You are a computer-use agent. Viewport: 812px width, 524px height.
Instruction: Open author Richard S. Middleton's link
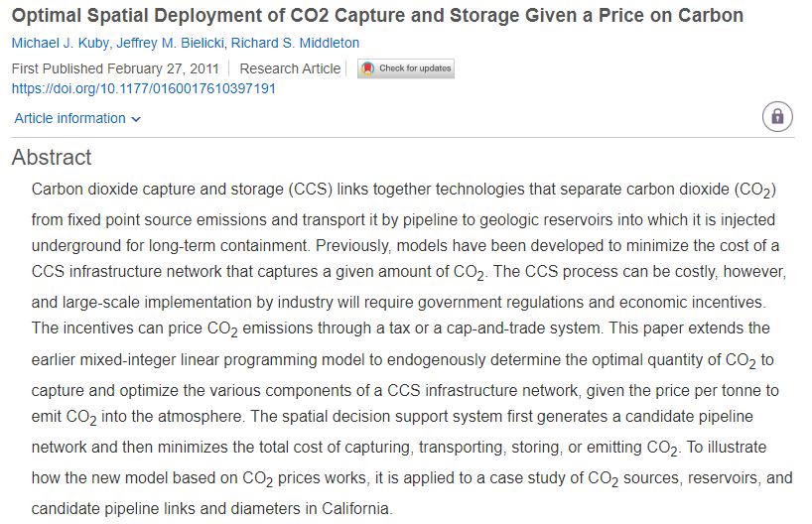(295, 43)
